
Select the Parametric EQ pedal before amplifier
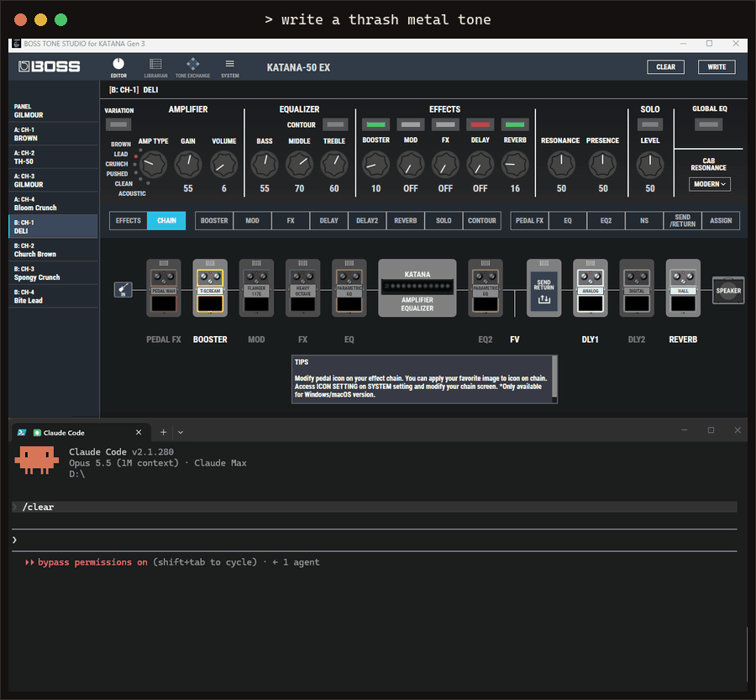click(x=349, y=288)
